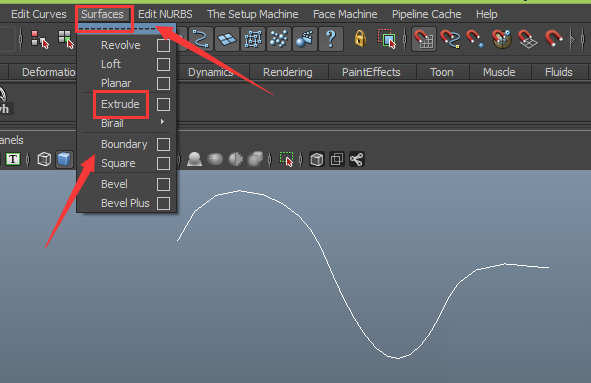Click the overlapping squares icon in panel toolbar
591x383 pixels.
[337, 159]
